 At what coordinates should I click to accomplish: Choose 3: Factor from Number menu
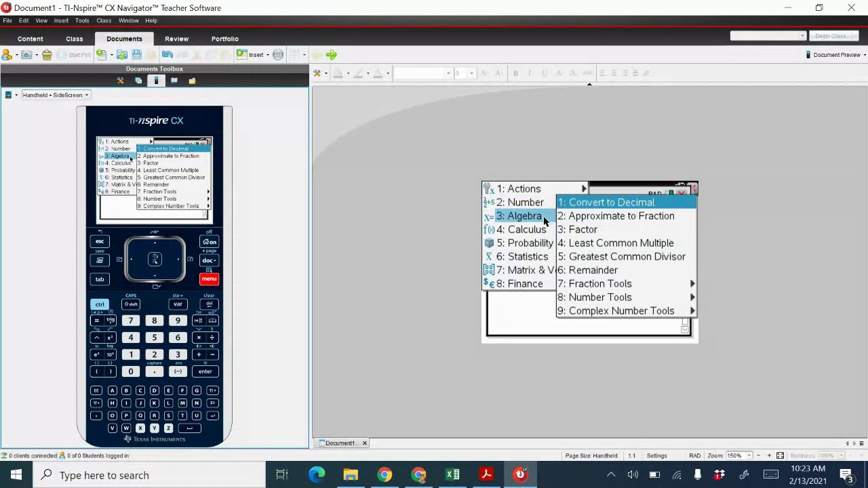pyautogui.click(x=626, y=229)
